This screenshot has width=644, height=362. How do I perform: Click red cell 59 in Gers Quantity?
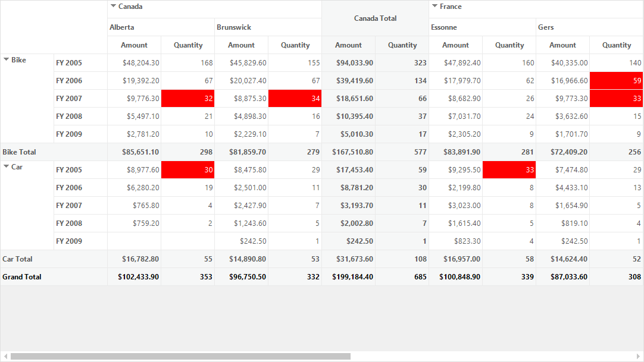pyautogui.click(x=617, y=81)
